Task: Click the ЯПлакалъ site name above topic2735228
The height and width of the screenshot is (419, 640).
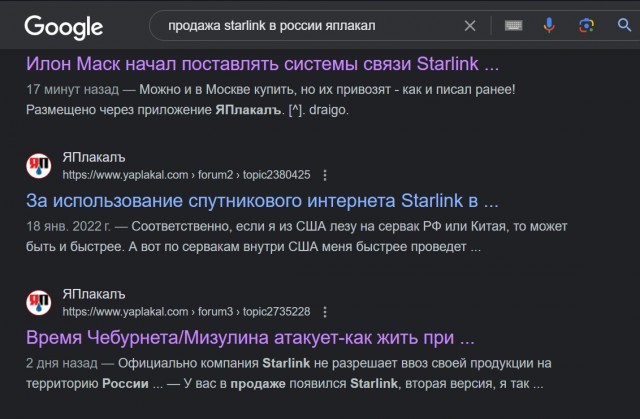Action: (94, 294)
